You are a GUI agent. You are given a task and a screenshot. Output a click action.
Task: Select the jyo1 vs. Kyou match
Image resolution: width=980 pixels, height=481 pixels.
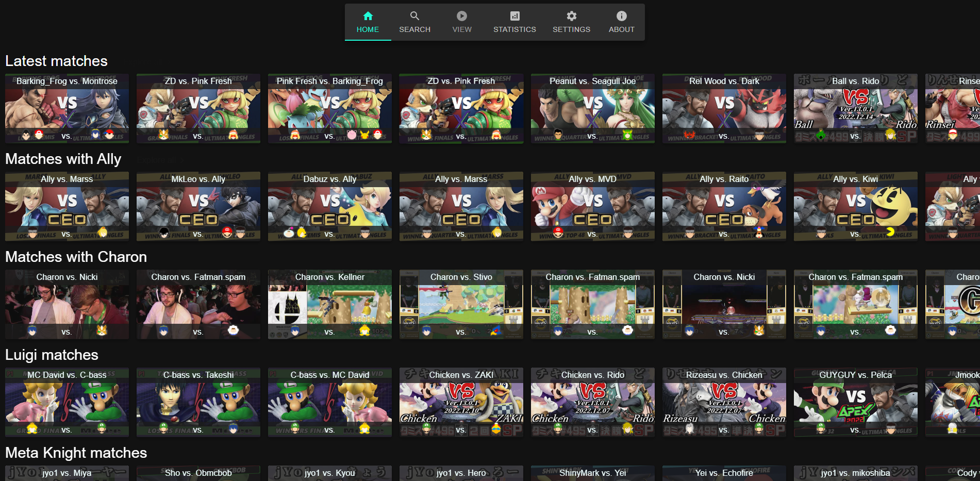(330, 473)
